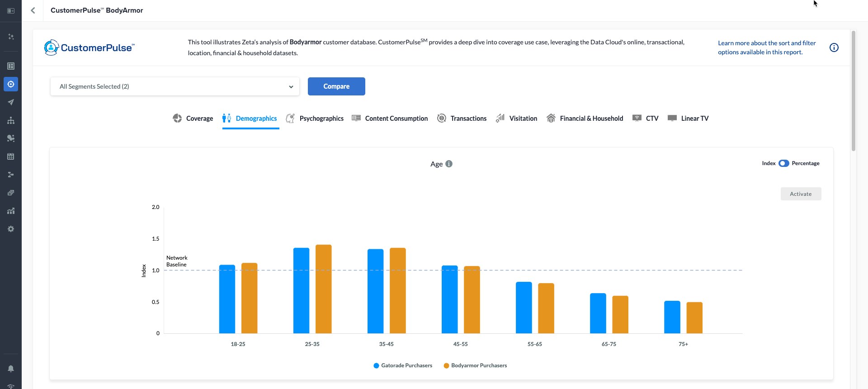Switch to the CTV tab
Image resolution: width=868 pixels, height=389 pixels.
click(x=645, y=119)
